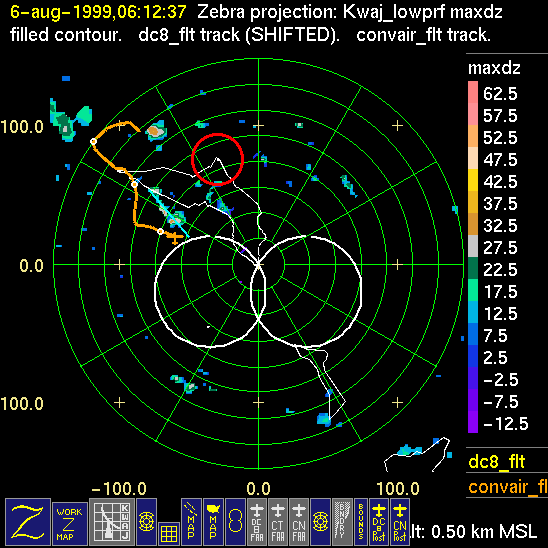Screen dimensions: 548x548
Task: Open the WORK Z MAP icon
Action: [70, 524]
